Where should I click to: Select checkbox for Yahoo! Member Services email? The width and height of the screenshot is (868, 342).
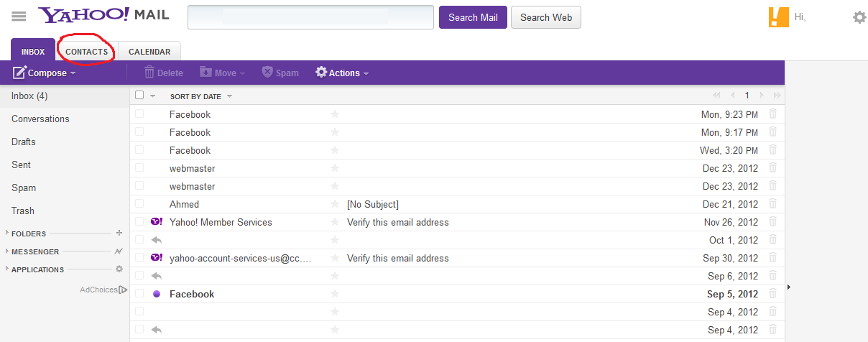[139, 221]
